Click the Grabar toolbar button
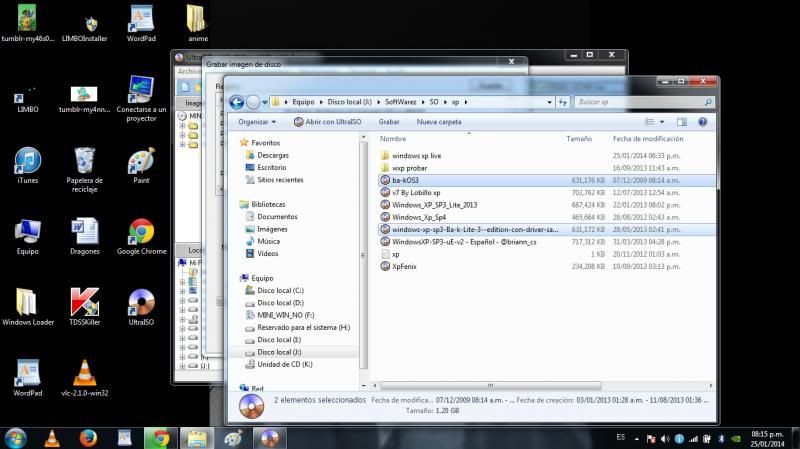The image size is (800, 449). tap(389, 122)
